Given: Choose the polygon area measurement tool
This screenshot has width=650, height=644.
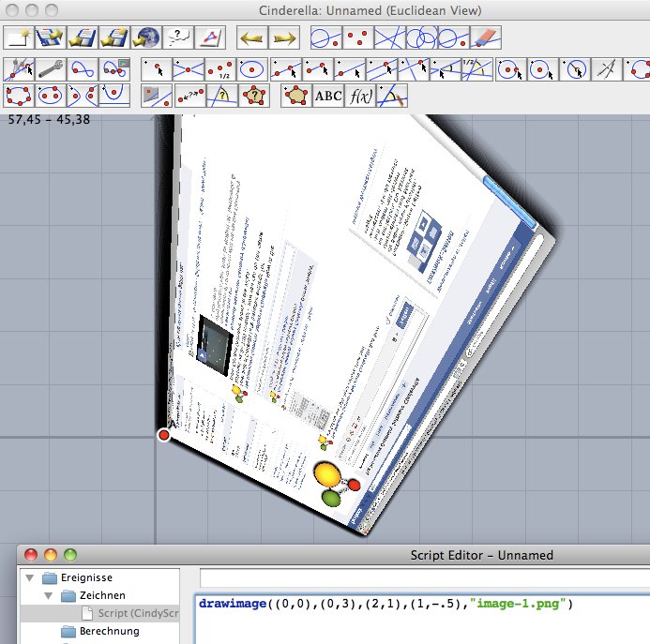Looking at the screenshot, I should [x=254, y=96].
